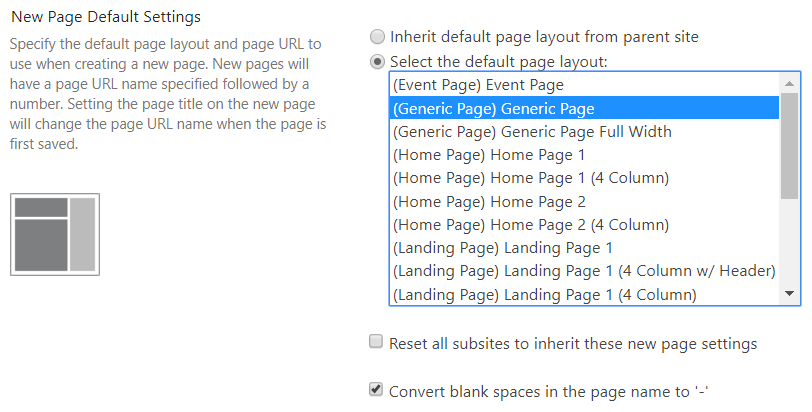Select Generic Page layout option

coord(584,108)
